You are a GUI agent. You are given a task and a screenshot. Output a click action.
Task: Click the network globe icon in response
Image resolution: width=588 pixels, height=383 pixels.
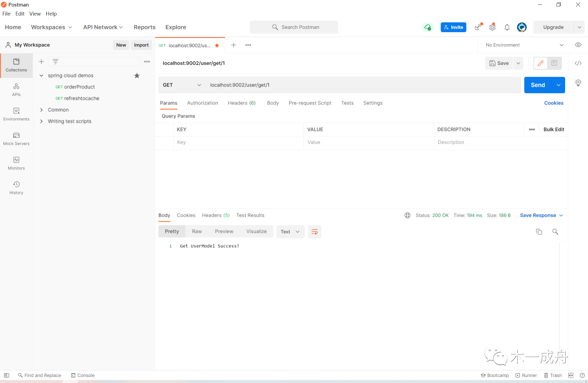pyautogui.click(x=407, y=215)
